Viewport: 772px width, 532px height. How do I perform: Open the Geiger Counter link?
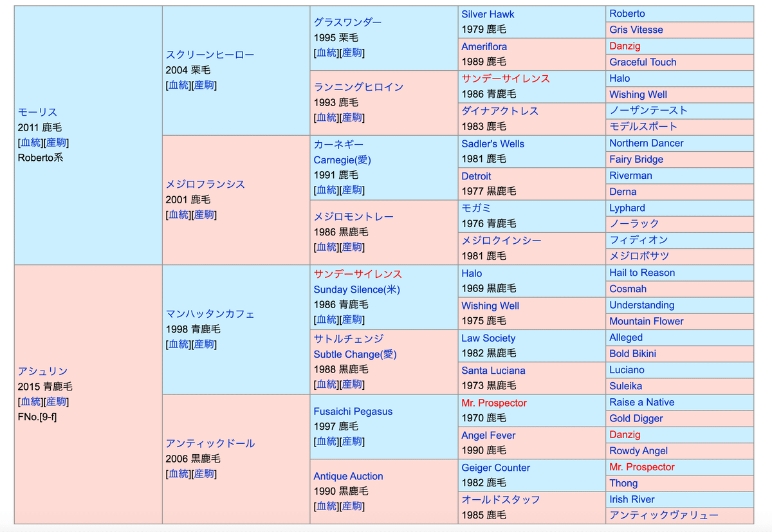(x=495, y=468)
